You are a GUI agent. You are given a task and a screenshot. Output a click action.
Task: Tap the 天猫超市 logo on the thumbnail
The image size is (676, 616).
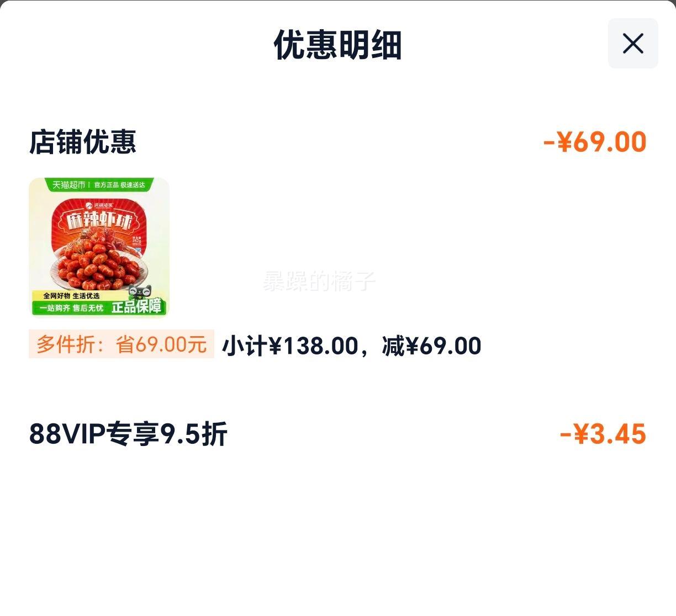[68, 185]
